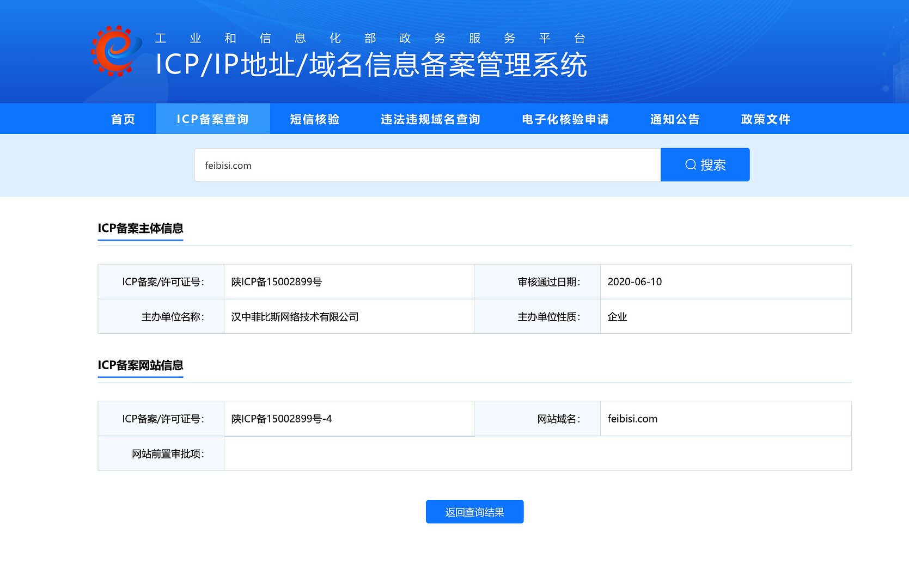Screen dimensions: 909x588
Task: Click license number 陕ICP备15002899号 cell
Action: click(277, 282)
